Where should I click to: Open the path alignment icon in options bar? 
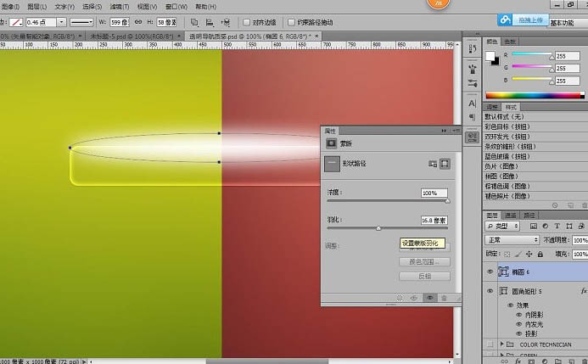(x=210, y=23)
